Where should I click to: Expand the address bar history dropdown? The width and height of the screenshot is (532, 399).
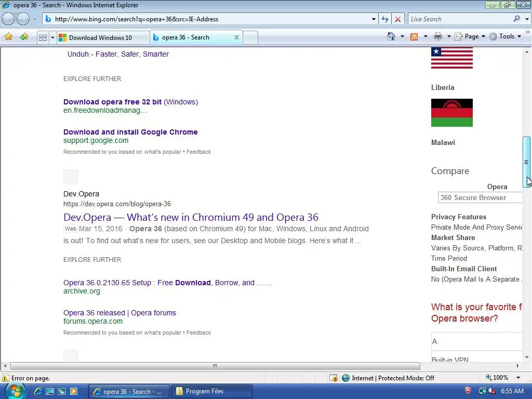pyautogui.click(x=374, y=19)
